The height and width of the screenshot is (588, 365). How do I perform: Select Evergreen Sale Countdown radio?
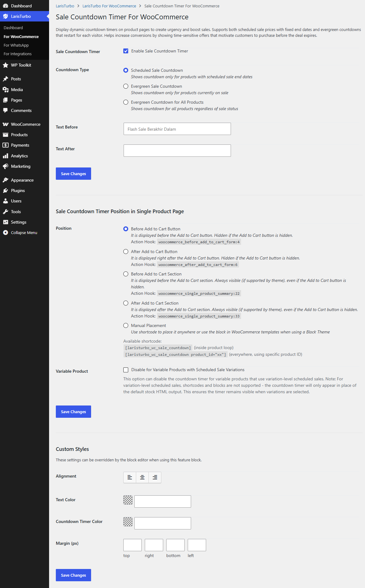[126, 86]
